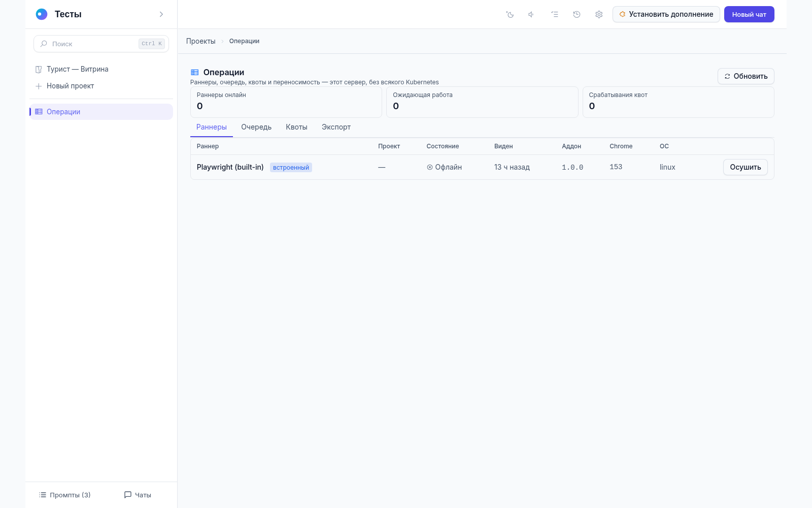Create a project via Новый проект
This screenshot has width=812, height=508.
101,86
